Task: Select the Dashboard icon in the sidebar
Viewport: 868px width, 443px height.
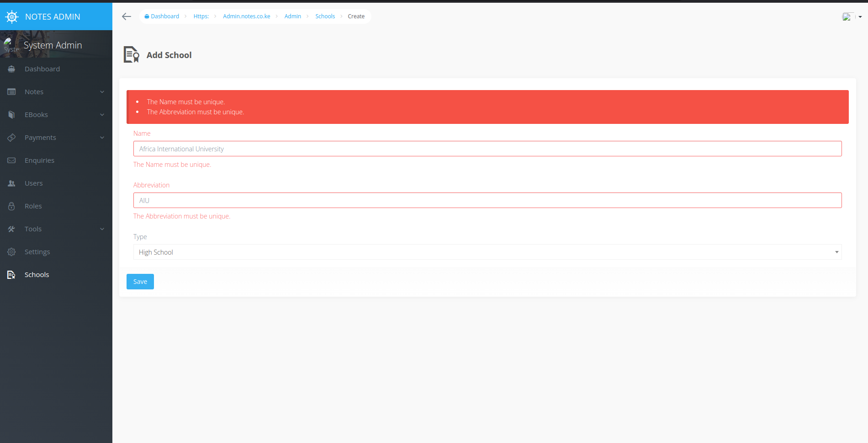Action: coord(11,69)
